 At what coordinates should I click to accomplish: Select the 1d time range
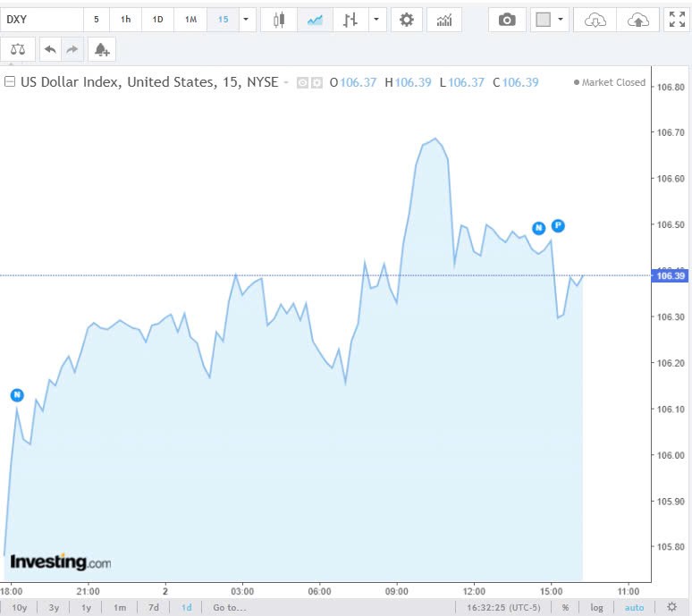pos(187,608)
